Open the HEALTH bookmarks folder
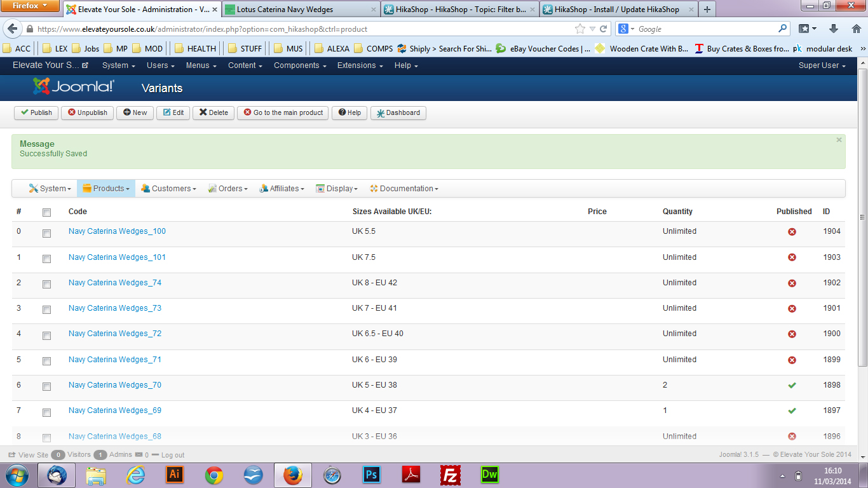 (196, 48)
